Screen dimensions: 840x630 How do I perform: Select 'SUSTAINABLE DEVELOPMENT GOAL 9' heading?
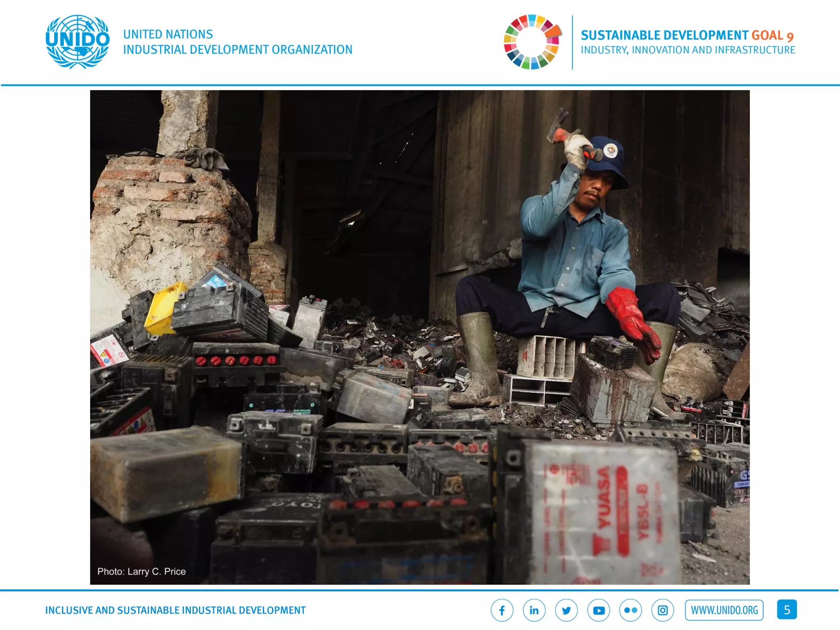[687, 35]
